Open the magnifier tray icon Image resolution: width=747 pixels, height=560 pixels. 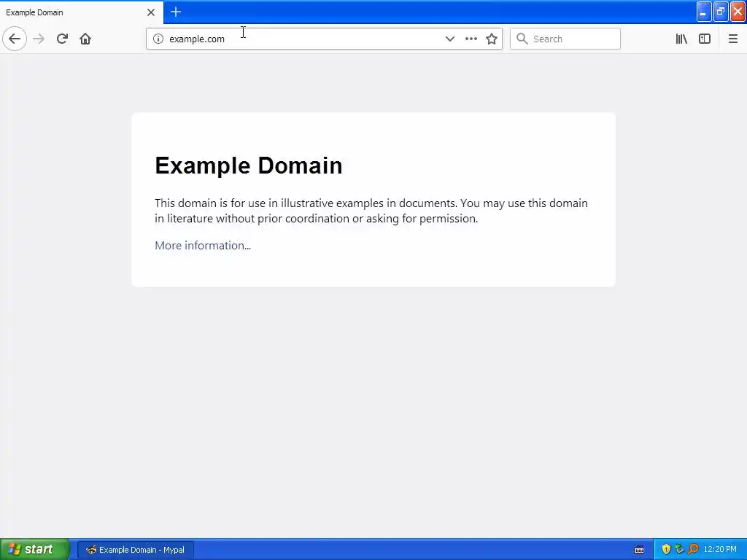click(x=693, y=549)
